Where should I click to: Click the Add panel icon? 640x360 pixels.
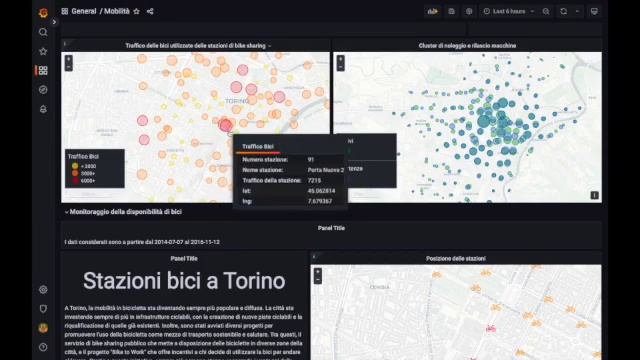point(433,11)
